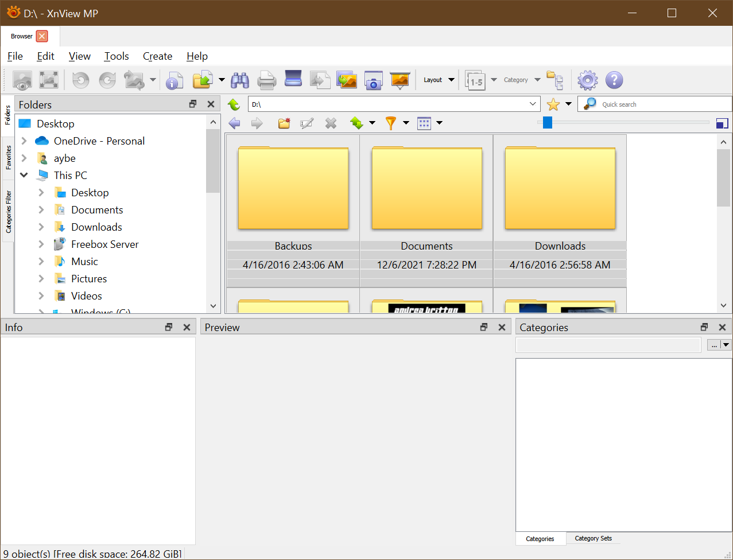The image size is (733, 560).
Task: Close the Preview panel
Action: coord(502,327)
